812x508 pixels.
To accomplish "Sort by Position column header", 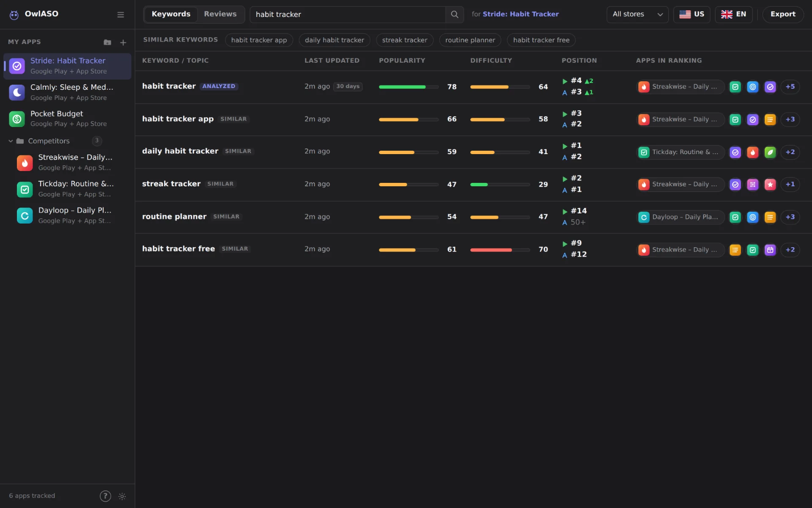I will click(x=579, y=61).
